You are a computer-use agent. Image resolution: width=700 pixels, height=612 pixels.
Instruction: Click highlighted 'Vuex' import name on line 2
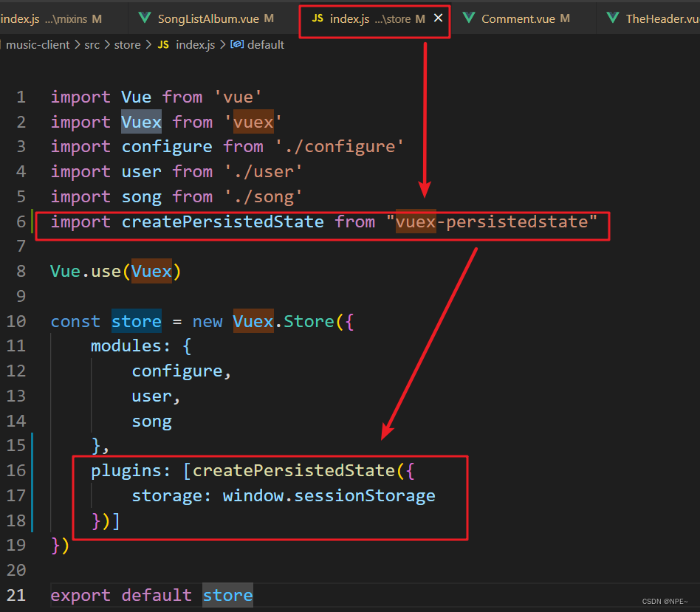click(141, 122)
